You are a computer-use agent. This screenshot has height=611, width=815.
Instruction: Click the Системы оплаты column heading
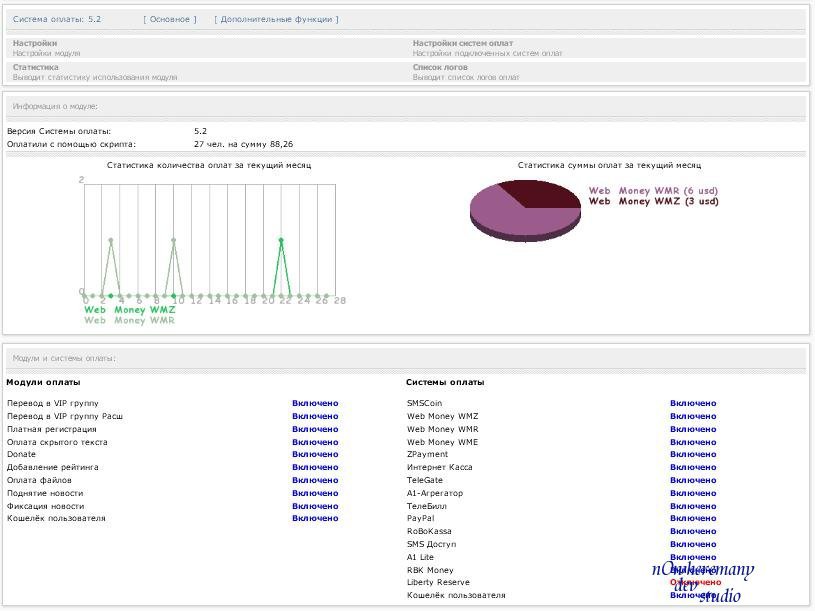[x=445, y=382]
